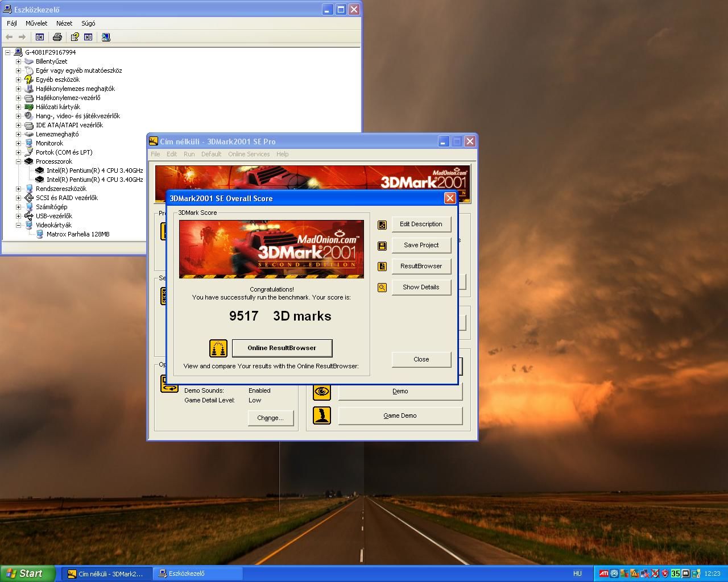Click the Online ResultBrowser button

click(x=282, y=348)
